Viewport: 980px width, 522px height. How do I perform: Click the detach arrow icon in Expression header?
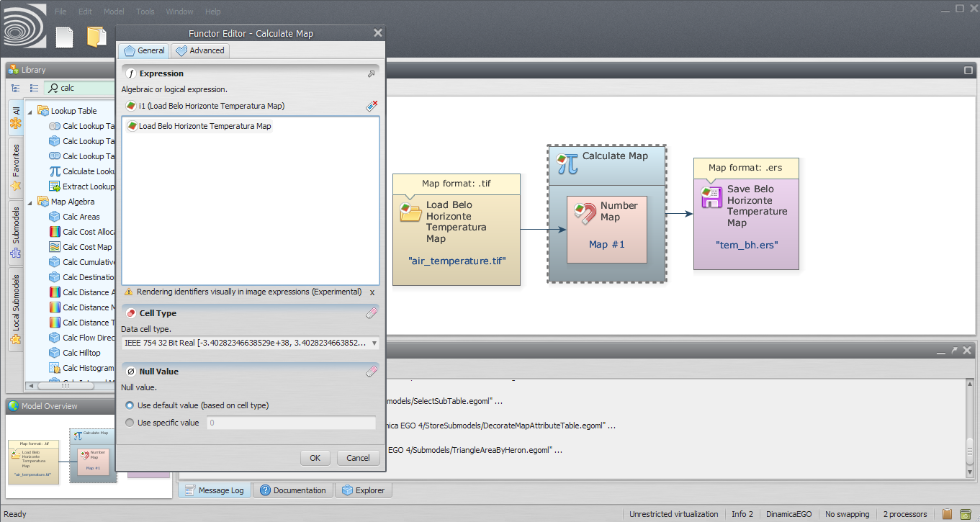tap(372, 73)
